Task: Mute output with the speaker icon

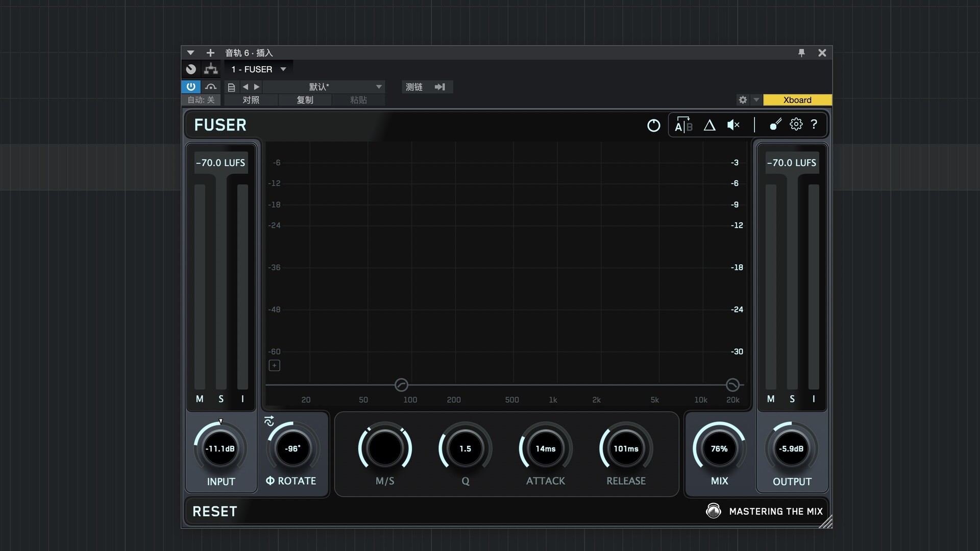Action: click(733, 125)
